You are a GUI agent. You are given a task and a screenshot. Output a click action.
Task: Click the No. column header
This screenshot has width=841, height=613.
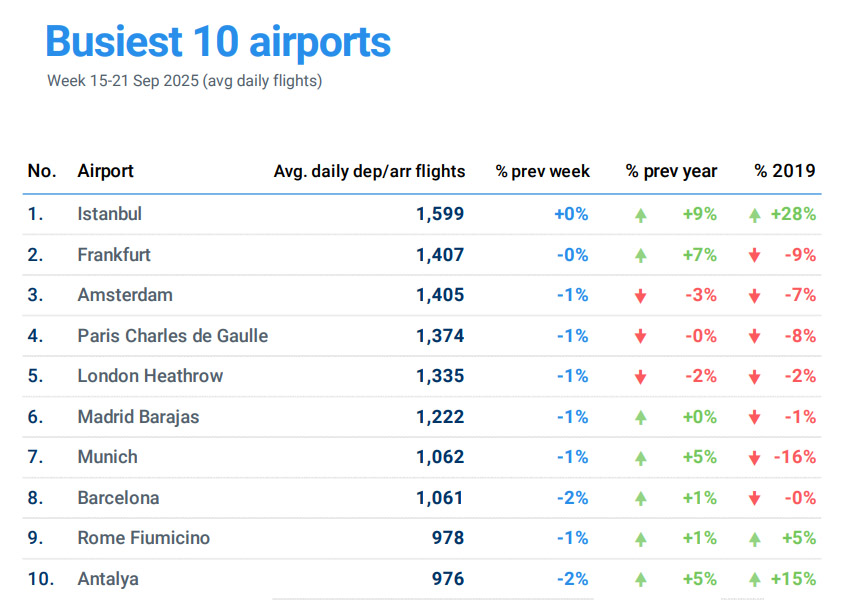[x=42, y=171]
